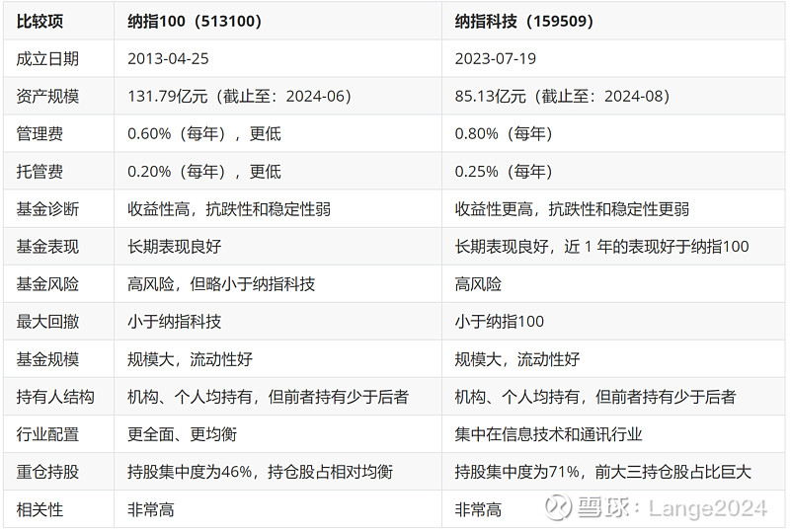This screenshot has width=790, height=532.
Task: Select '规模大，流动性好' in 纳指科技 column
Action: [516, 359]
